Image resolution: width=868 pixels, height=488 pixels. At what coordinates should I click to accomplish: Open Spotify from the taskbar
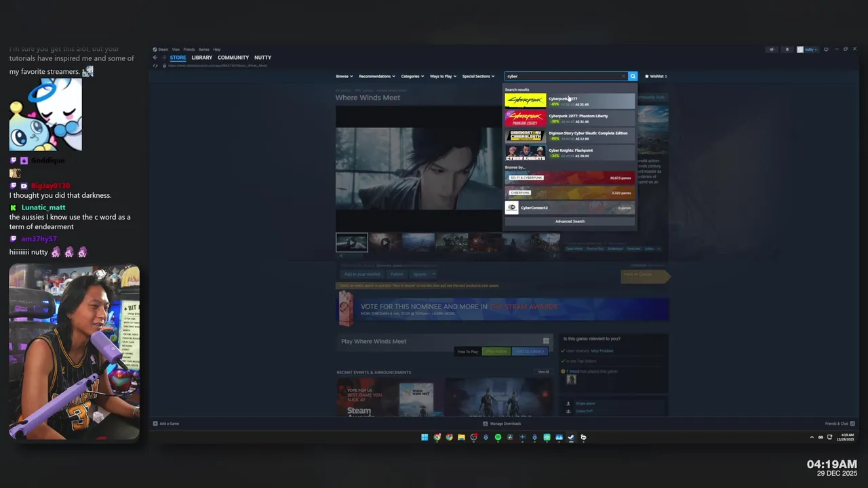(498, 437)
